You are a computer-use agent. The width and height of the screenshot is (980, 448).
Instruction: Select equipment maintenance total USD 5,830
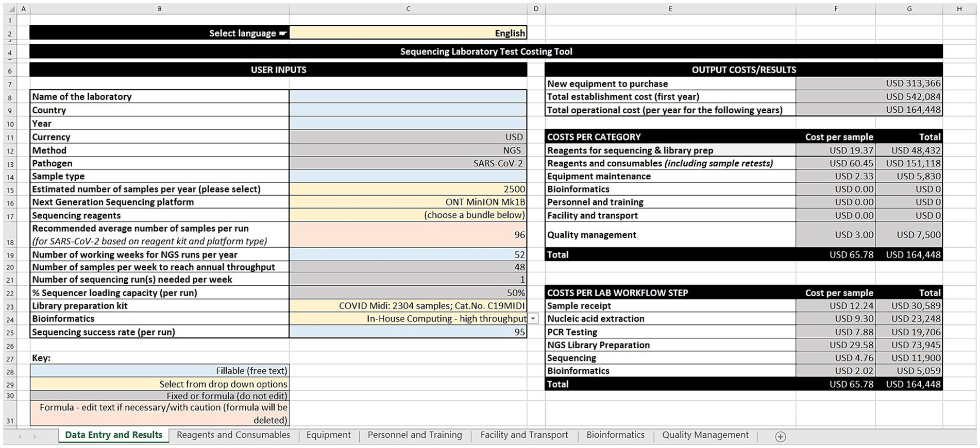click(909, 176)
